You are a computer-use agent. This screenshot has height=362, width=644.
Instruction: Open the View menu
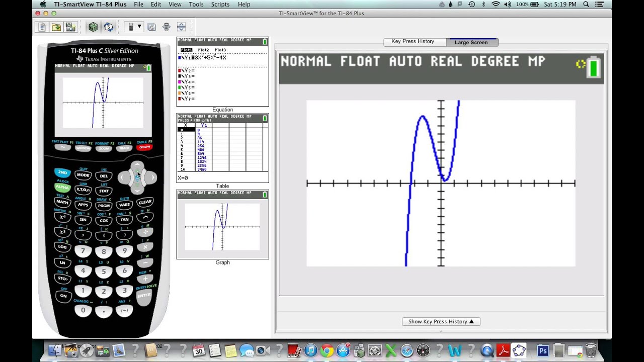(175, 5)
